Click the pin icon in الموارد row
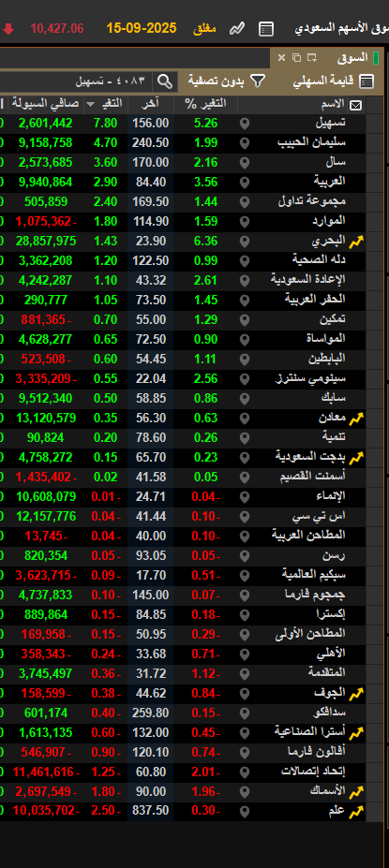Screen dimensions: 389x868 coord(245,222)
